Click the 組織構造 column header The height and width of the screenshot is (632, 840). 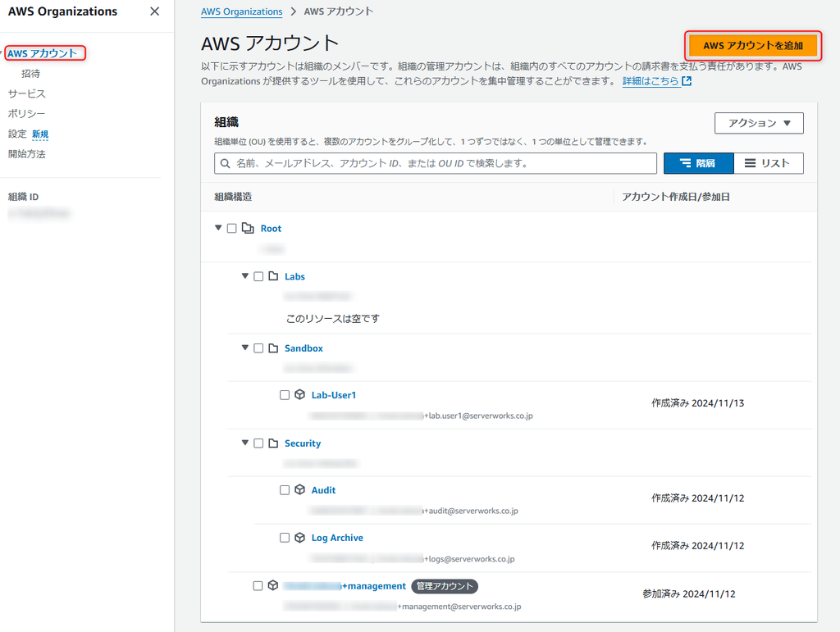pyautogui.click(x=233, y=197)
